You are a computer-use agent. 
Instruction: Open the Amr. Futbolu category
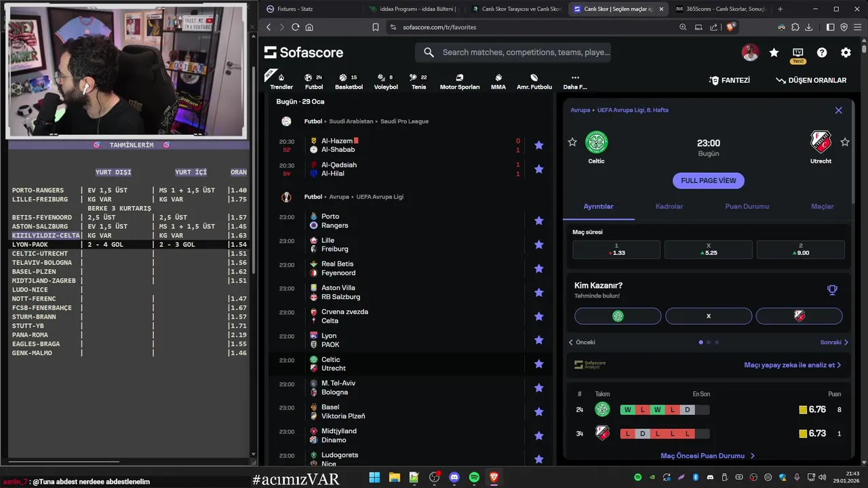tap(534, 81)
